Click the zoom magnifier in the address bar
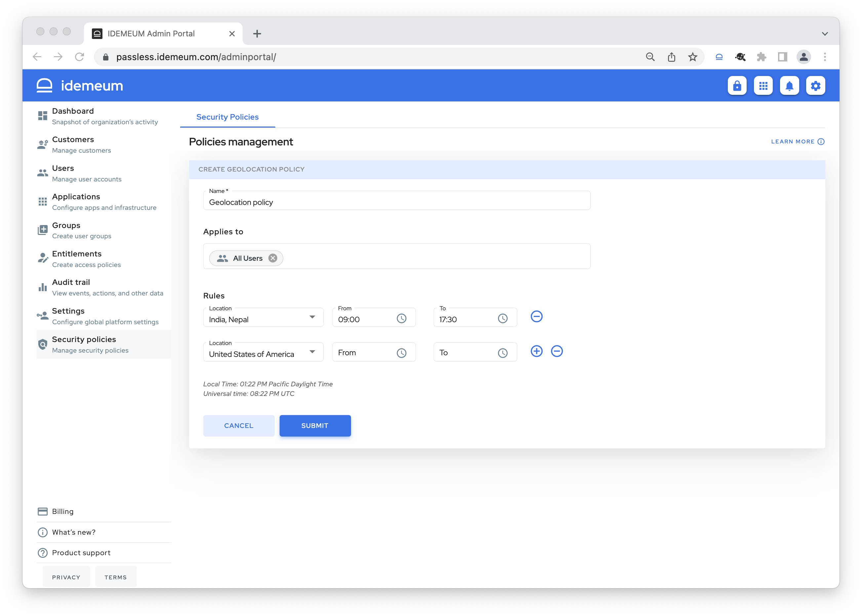The width and height of the screenshot is (862, 616). [650, 57]
